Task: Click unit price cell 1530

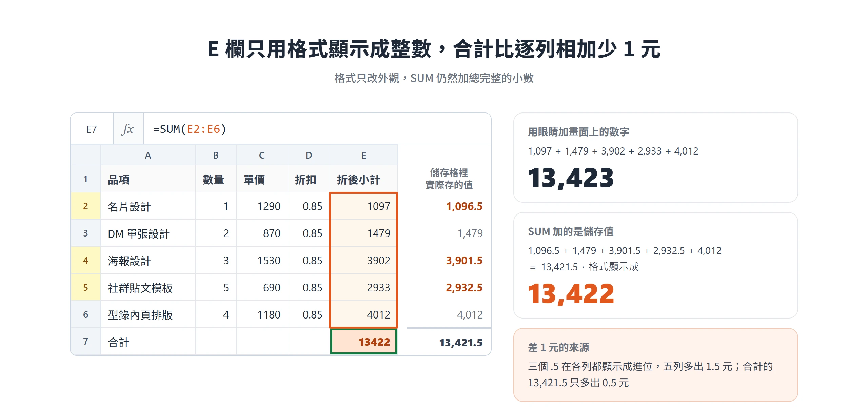Action: click(x=262, y=260)
